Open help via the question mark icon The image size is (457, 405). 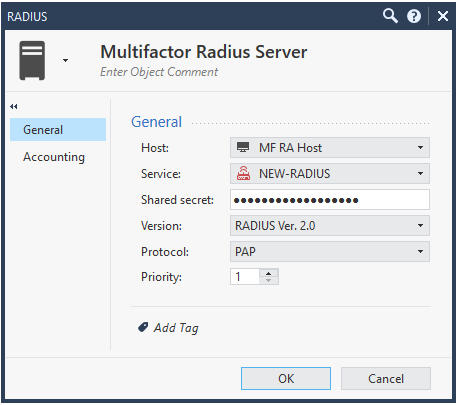pyautogui.click(x=414, y=16)
